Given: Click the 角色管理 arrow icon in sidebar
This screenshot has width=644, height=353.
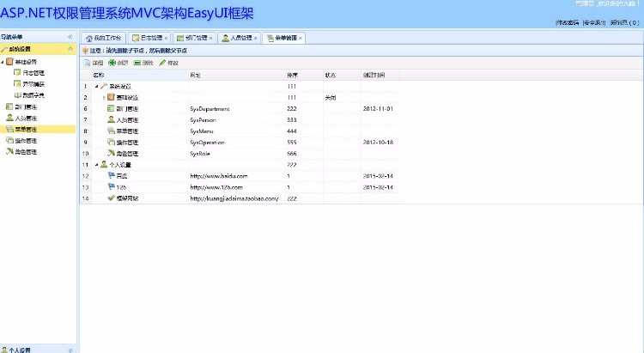Looking at the screenshot, I should pos(9,151).
